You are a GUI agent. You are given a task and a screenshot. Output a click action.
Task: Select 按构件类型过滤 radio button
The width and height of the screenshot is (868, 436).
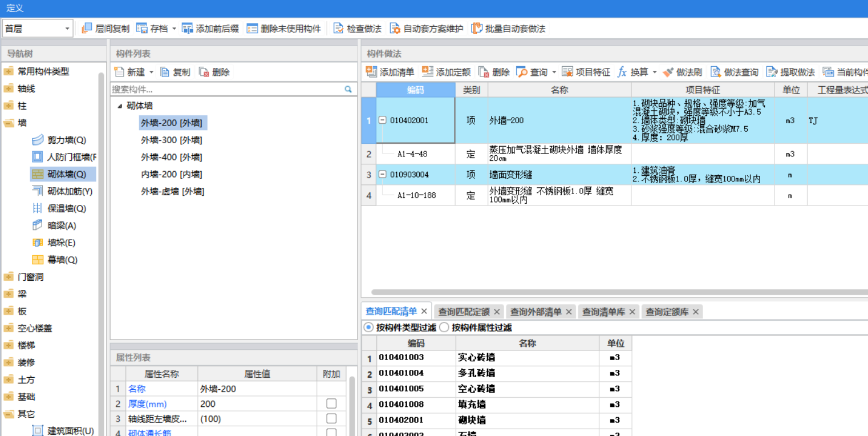coord(368,328)
